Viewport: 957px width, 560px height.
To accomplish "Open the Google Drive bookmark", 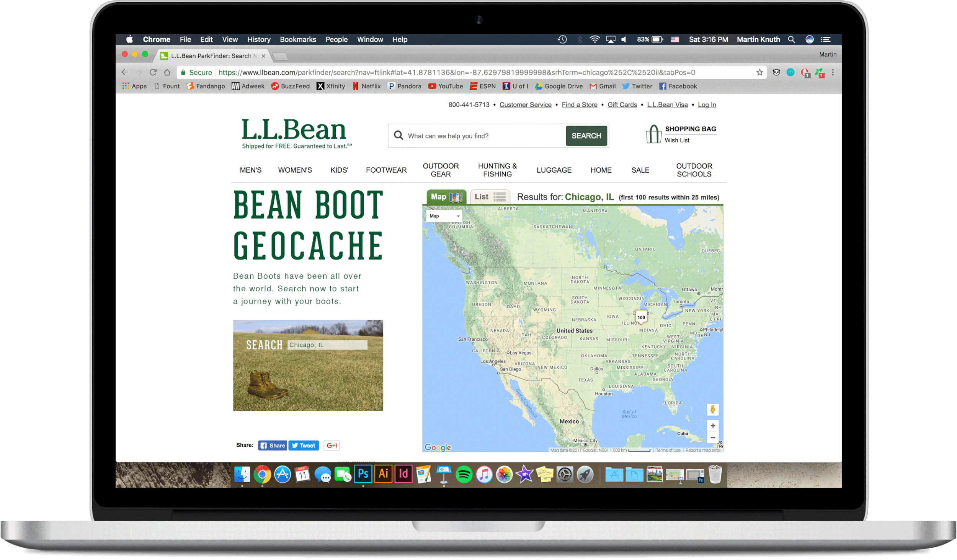I will click(559, 86).
